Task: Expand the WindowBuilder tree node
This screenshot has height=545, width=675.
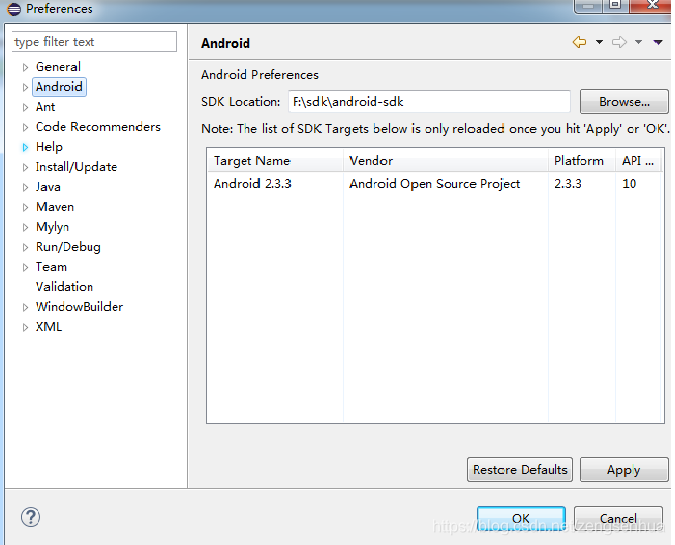Action: 25,307
